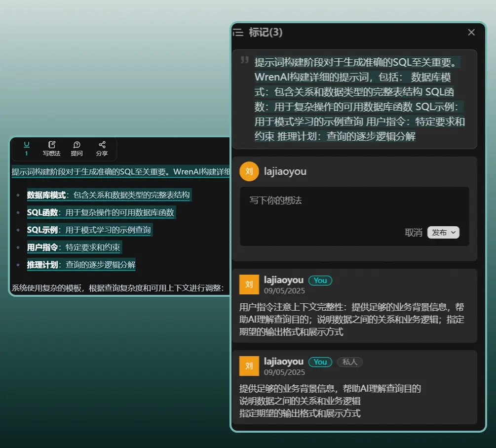Screen dimensions: 496x448
Task: Open the 发布 publish dropdown
Action: click(x=443, y=232)
